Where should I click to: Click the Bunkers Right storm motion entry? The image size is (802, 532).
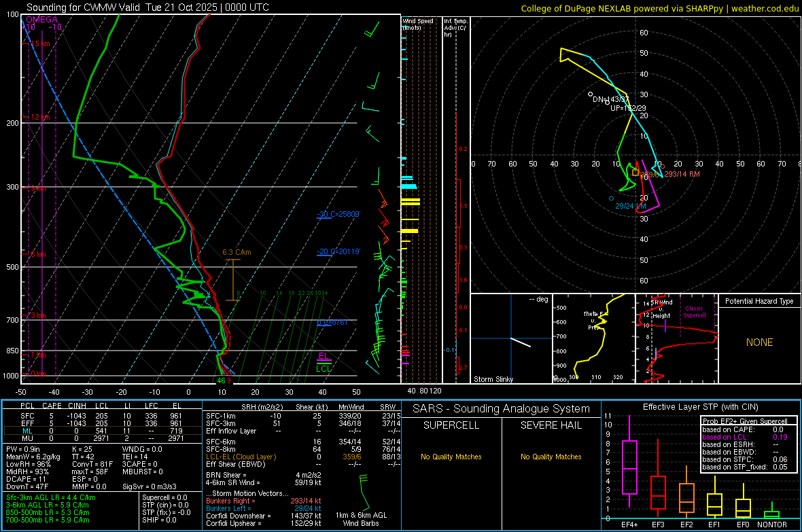click(x=264, y=501)
